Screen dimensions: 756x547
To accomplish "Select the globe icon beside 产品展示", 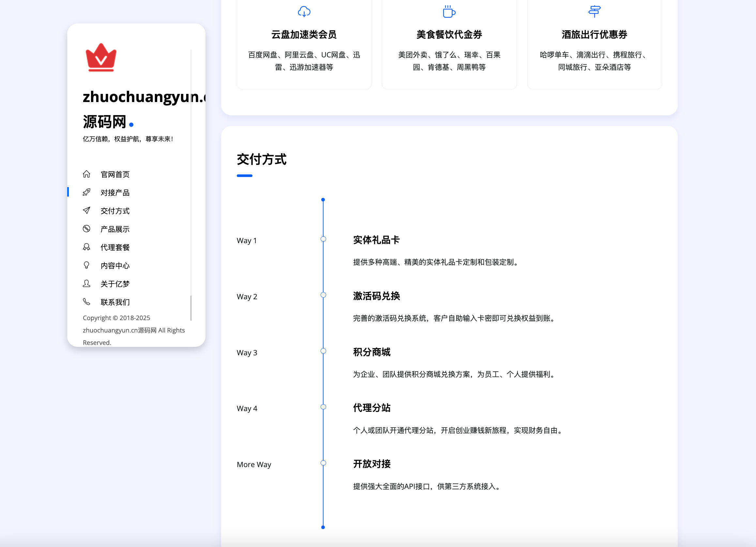I will pyautogui.click(x=87, y=229).
